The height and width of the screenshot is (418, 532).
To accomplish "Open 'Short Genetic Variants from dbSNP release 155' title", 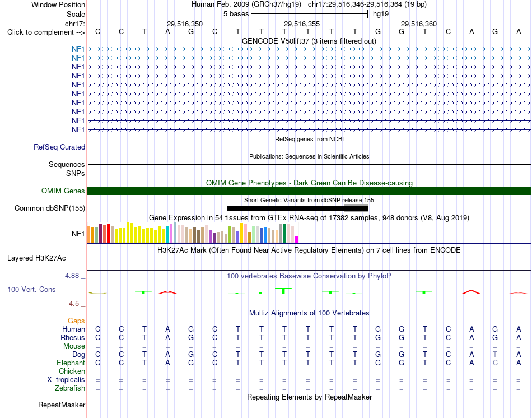I will point(309,200).
